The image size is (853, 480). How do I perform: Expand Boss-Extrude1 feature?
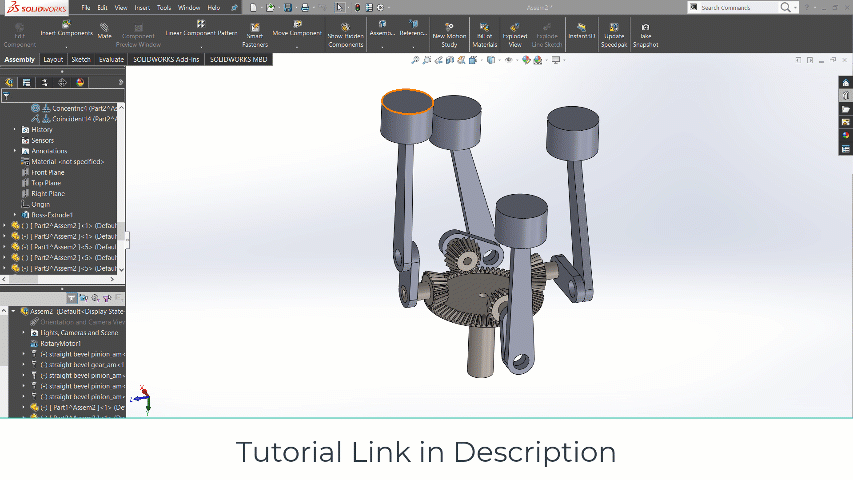coord(15,215)
